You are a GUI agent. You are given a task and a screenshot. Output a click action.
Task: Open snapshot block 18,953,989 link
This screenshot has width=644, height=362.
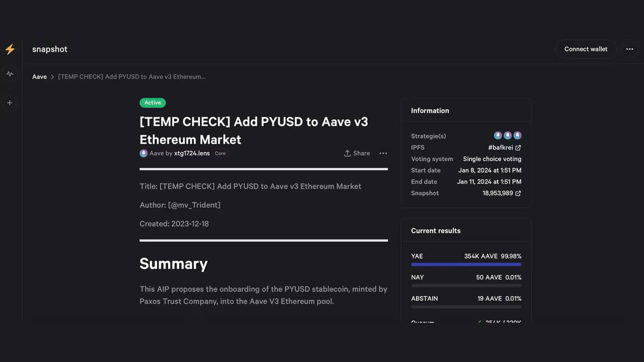502,193
